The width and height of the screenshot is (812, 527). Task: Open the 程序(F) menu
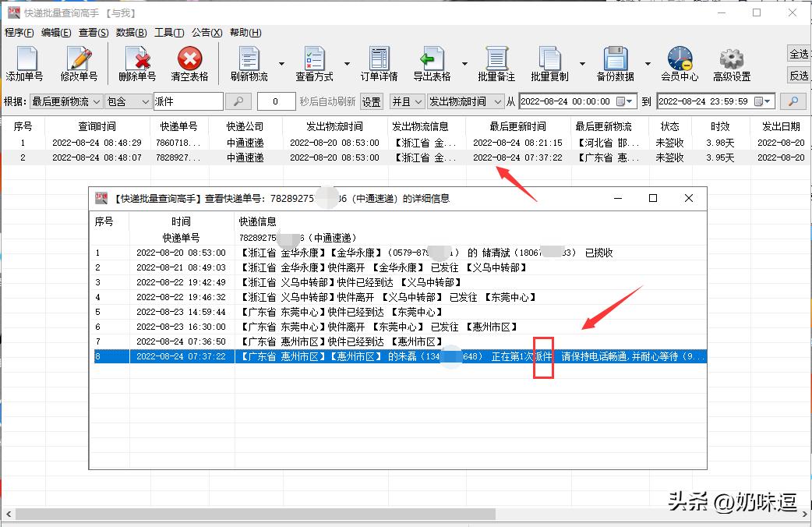pos(18,33)
